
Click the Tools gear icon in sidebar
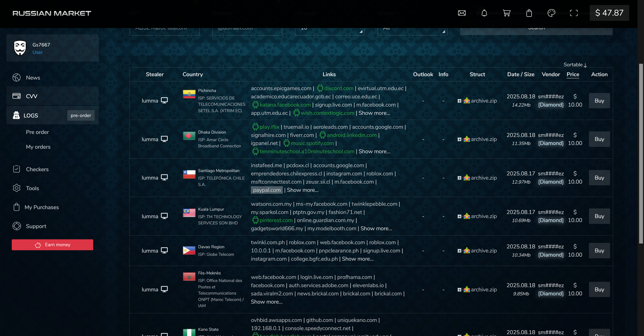tap(16, 188)
